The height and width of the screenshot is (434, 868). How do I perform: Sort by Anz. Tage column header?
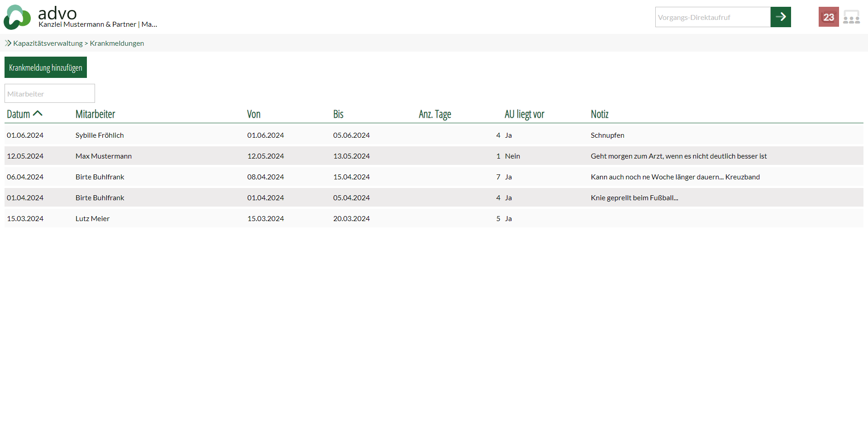click(434, 114)
